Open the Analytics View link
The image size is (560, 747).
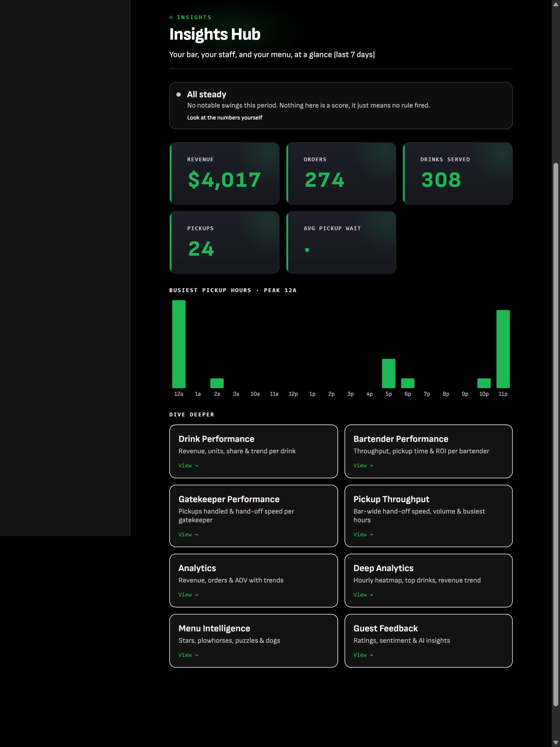point(188,595)
